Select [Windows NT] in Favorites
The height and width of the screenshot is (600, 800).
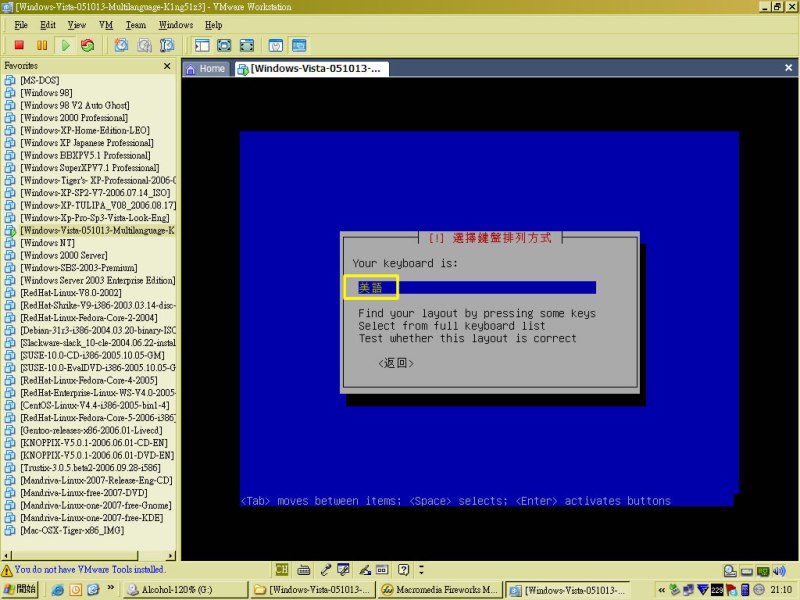click(47, 242)
